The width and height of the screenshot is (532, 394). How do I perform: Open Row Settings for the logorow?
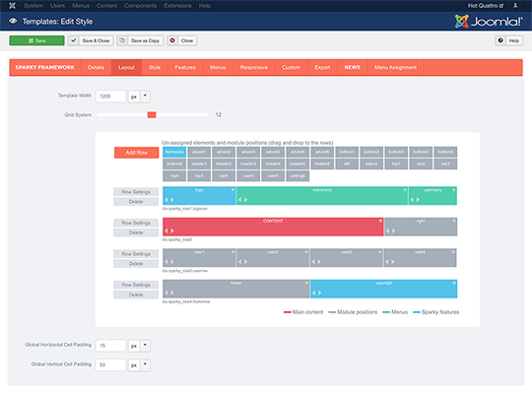click(x=136, y=192)
